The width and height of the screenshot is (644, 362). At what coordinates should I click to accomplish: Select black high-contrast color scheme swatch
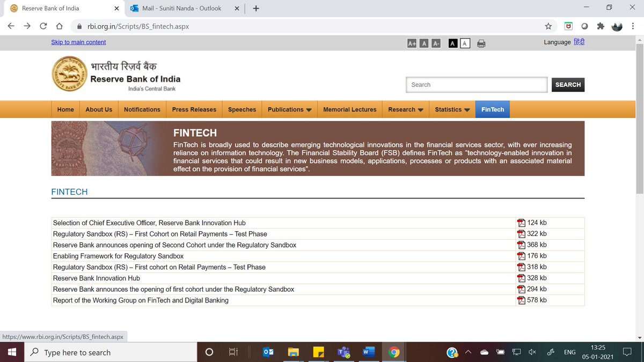[453, 43]
